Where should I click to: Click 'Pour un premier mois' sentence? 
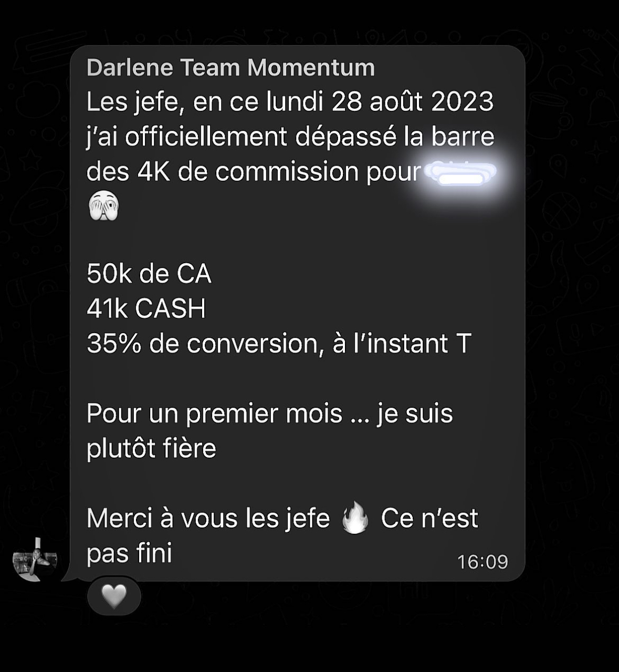(x=214, y=413)
